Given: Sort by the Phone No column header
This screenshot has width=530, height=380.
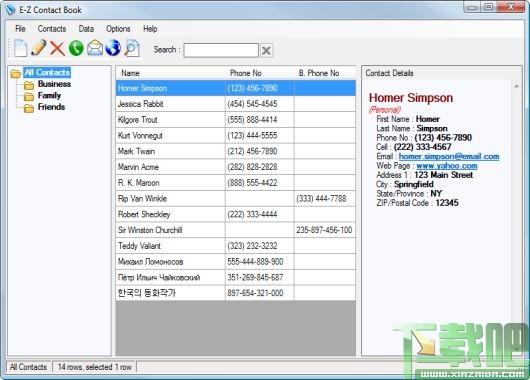Looking at the screenshot, I should tap(260, 73).
